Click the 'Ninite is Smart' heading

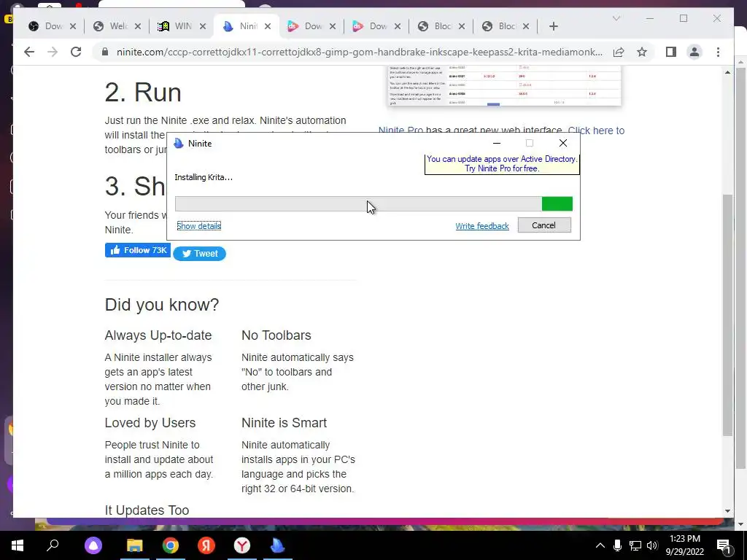[x=284, y=423]
